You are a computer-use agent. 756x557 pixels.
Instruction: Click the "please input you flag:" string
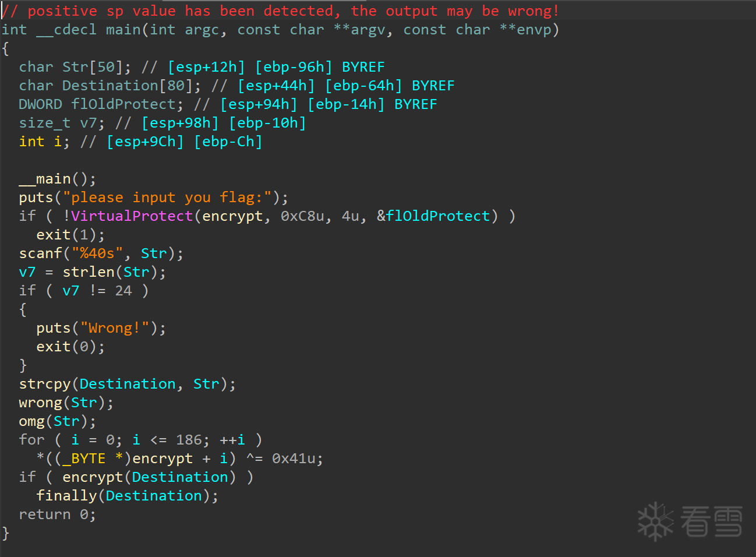point(167,198)
